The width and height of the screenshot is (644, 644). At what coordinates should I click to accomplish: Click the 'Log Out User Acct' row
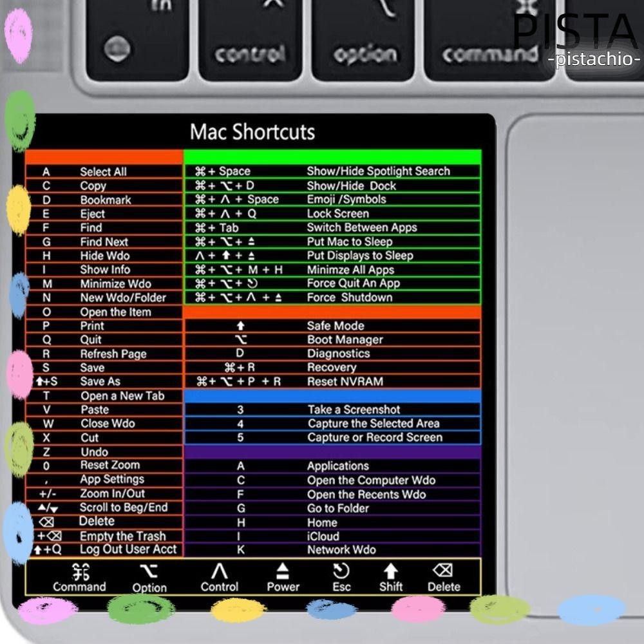click(x=104, y=549)
